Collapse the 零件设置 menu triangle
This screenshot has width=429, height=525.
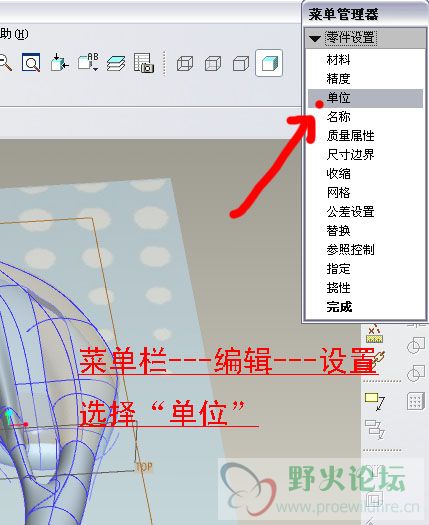[x=315, y=39]
